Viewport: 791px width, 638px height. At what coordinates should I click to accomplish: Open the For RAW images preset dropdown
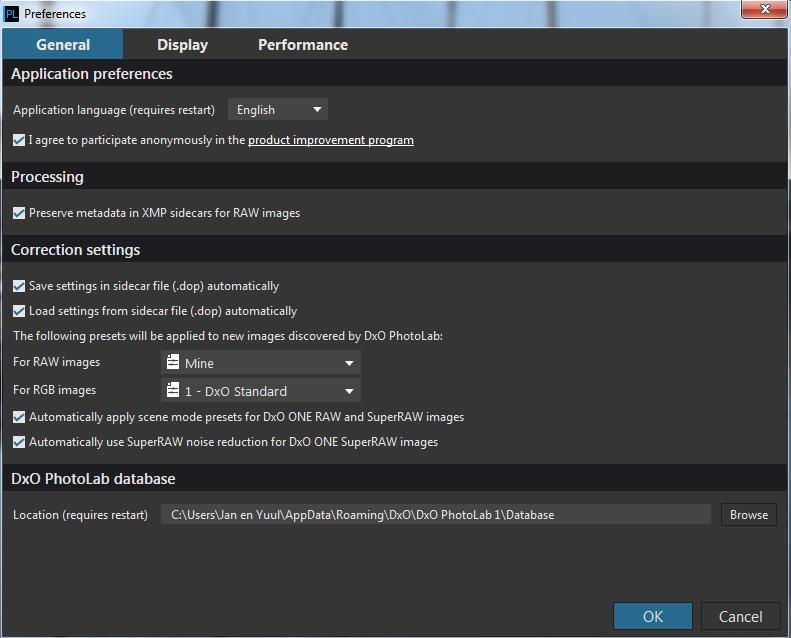(261, 363)
